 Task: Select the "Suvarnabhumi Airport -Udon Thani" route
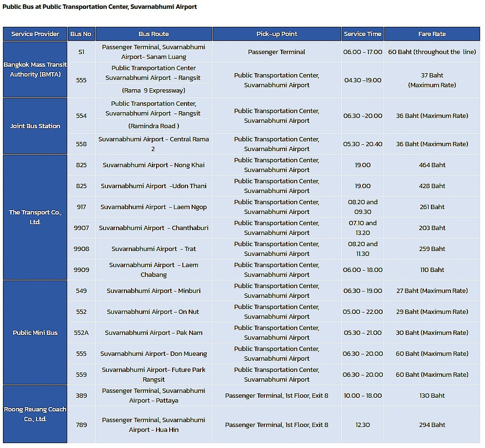[154, 186]
